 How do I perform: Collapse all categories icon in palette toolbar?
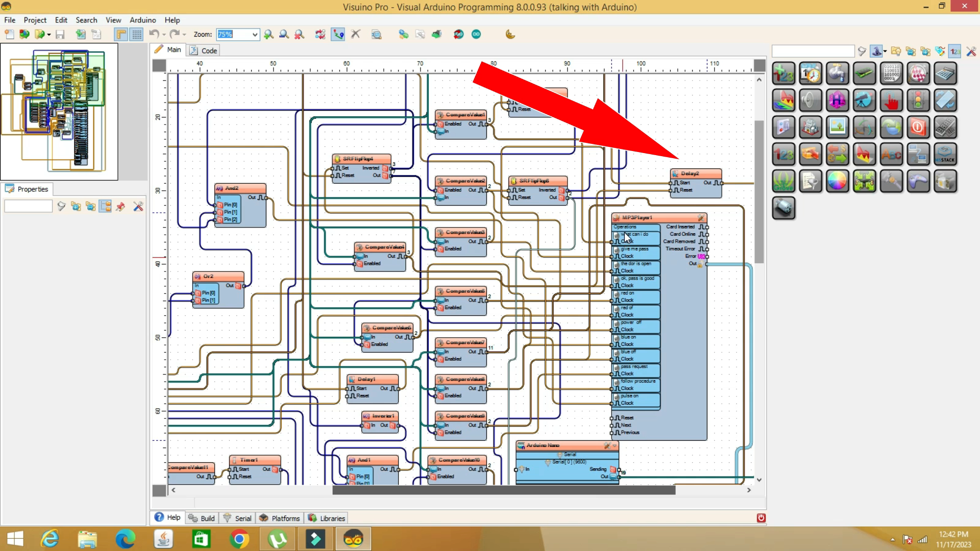click(911, 51)
